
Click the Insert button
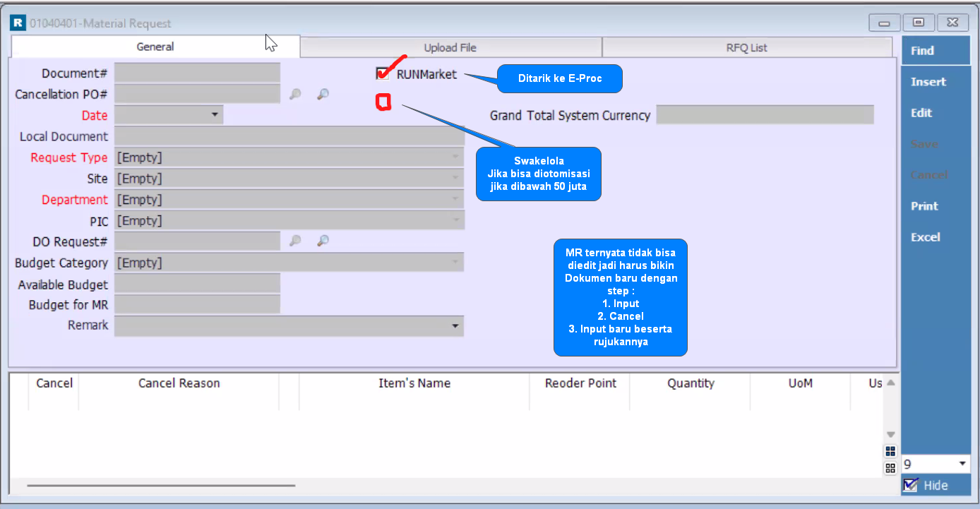point(928,82)
